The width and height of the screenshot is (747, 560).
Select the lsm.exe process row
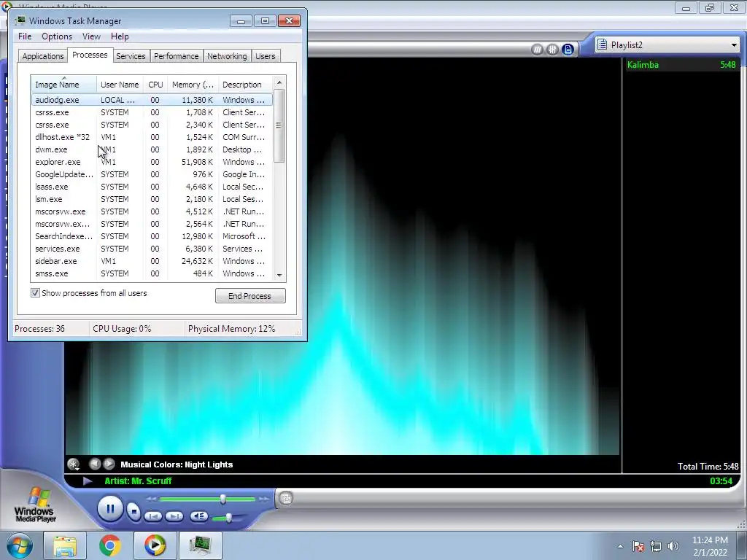pyautogui.click(x=152, y=199)
